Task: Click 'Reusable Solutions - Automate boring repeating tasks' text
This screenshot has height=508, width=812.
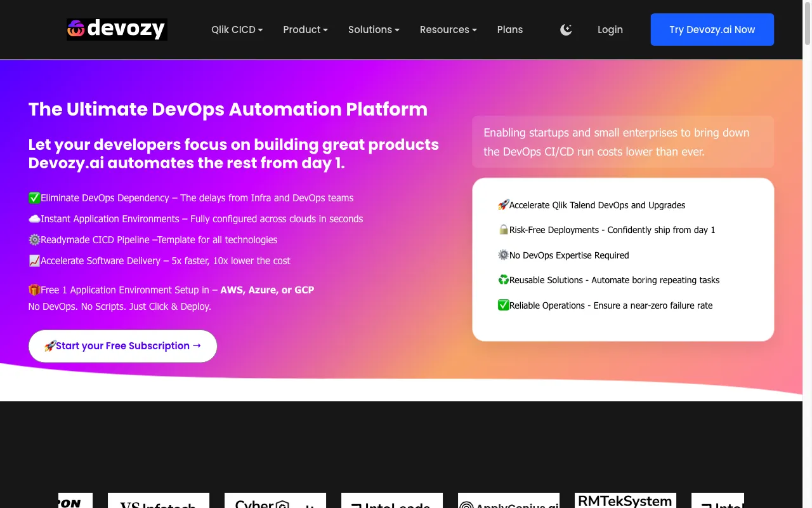Action: [614, 280]
